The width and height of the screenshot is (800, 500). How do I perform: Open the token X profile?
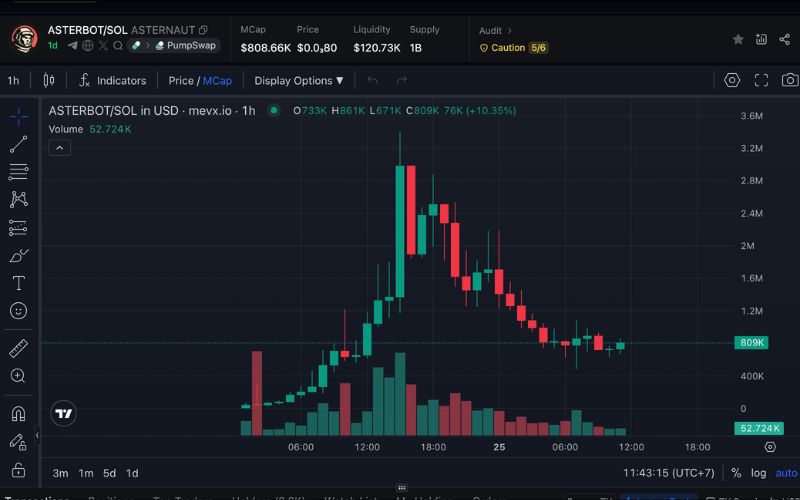[x=103, y=45]
